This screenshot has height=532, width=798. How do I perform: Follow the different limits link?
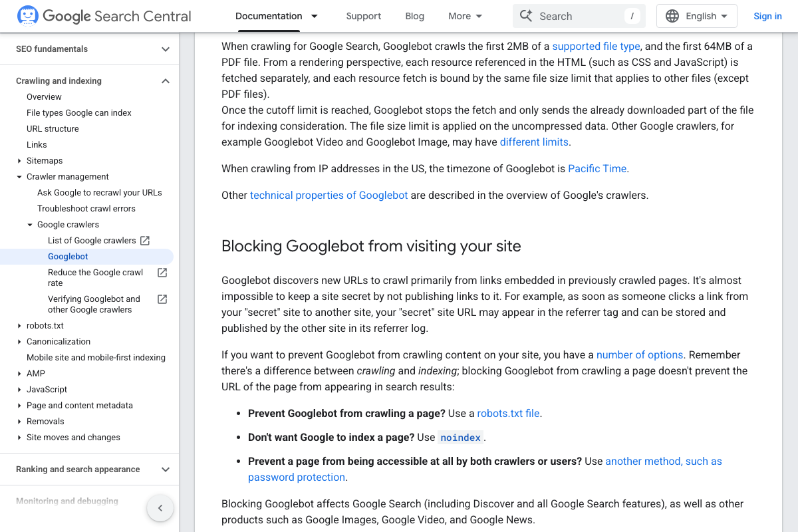coord(534,142)
